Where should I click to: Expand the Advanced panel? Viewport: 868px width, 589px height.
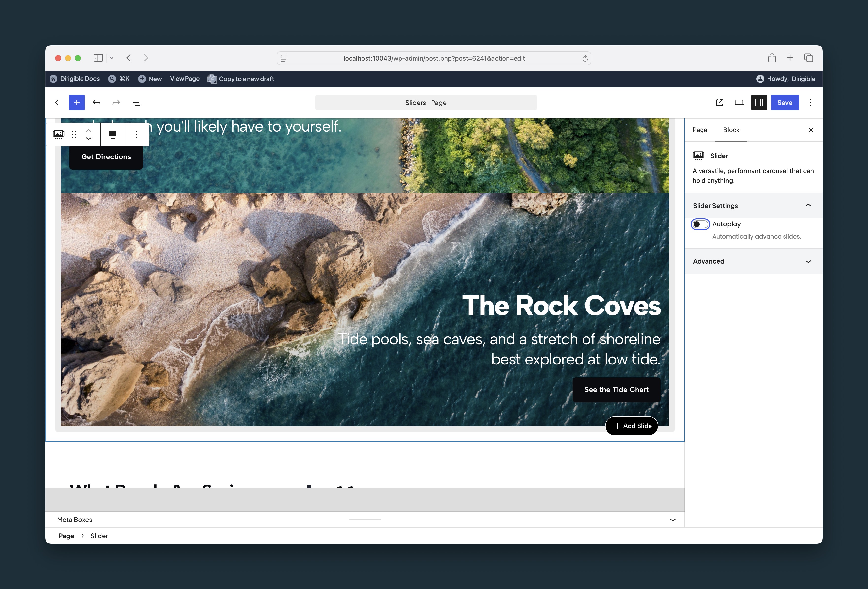[754, 261]
